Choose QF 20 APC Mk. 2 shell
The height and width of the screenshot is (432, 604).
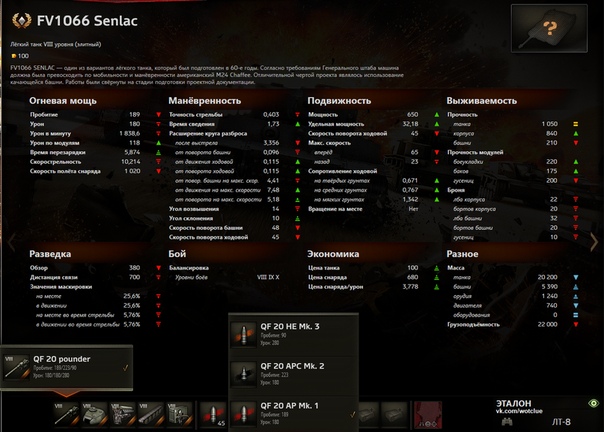pos(294,374)
